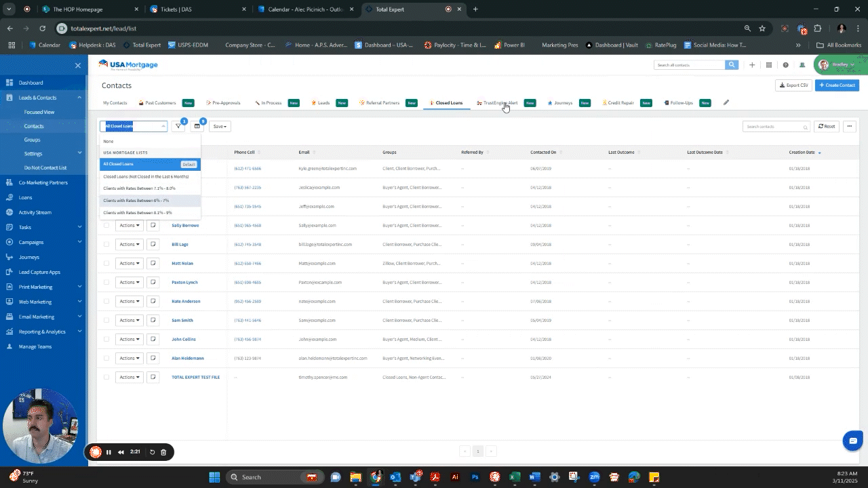Delete the recording with trash icon
The height and width of the screenshot is (488, 868).
pyautogui.click(x=163, y=452)
